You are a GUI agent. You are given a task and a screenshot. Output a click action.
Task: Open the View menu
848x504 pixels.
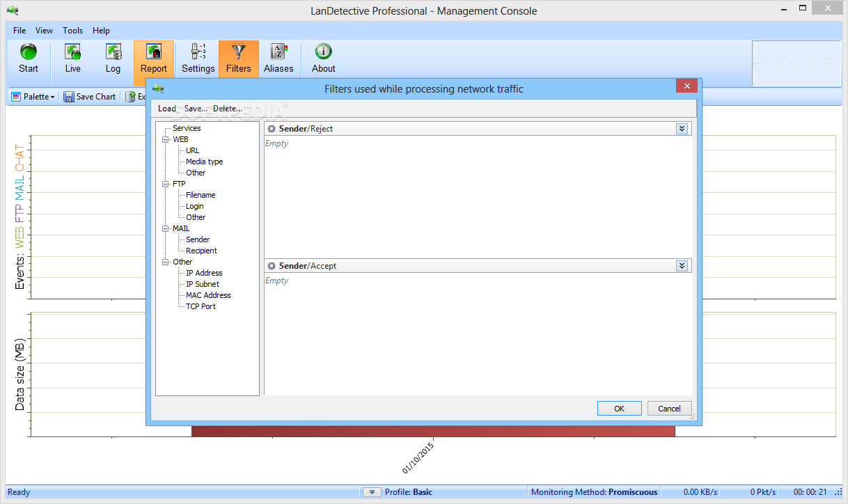(x=45, y=31)
